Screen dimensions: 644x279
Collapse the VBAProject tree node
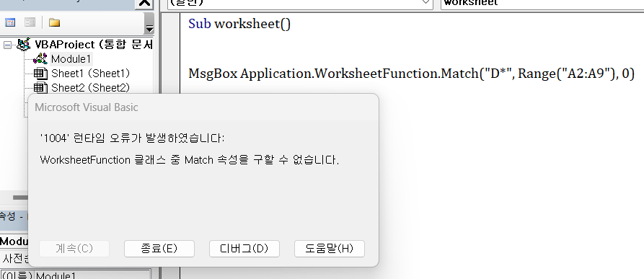7,45
